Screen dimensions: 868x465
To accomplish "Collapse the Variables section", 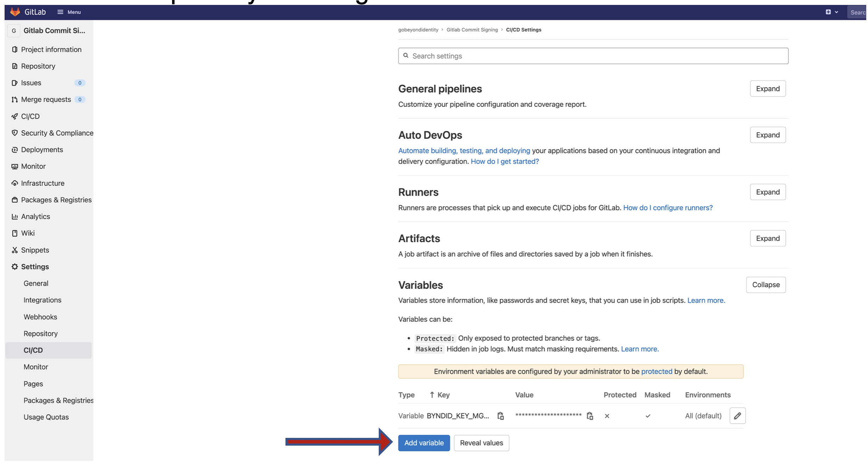I will pos(766,285).
